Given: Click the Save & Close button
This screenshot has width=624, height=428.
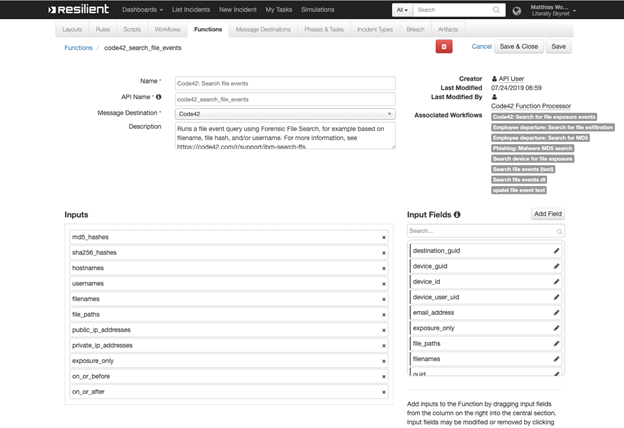Looking at the screenshot, I should (x=519, y=47).
